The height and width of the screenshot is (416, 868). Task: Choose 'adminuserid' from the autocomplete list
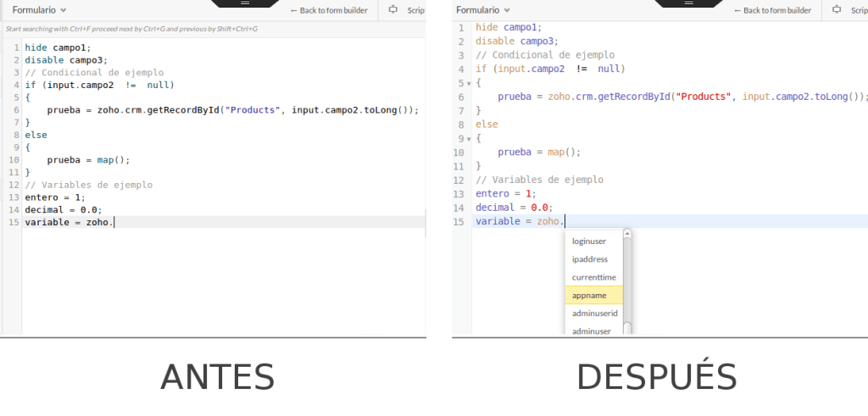[x=594, y=313]
